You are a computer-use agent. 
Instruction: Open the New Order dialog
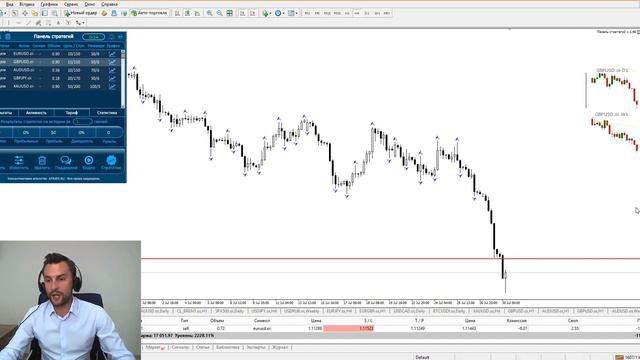coord(81,13)
